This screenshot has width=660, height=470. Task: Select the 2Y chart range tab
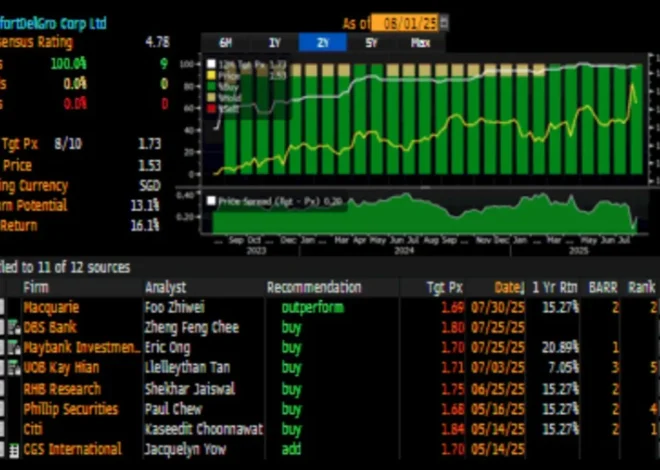click(x=323, y=42)
